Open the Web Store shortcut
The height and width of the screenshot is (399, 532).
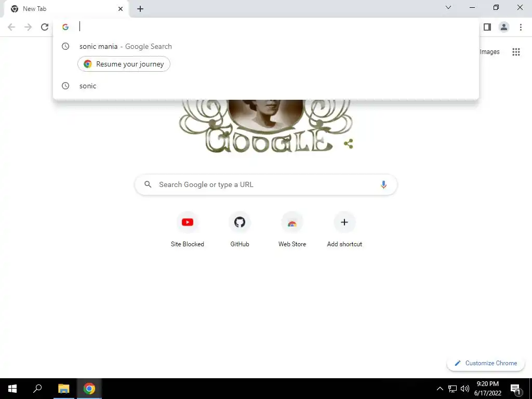(x=292, y=230)
